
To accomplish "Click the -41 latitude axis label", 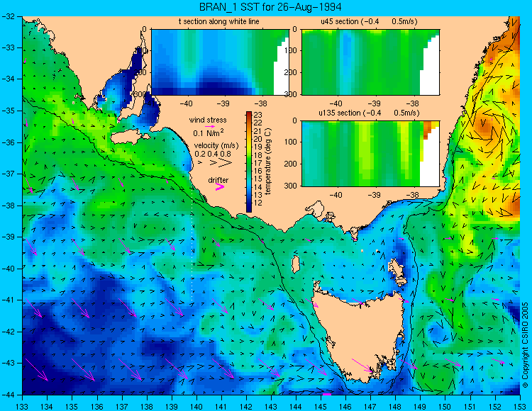I will coord(8,300).
